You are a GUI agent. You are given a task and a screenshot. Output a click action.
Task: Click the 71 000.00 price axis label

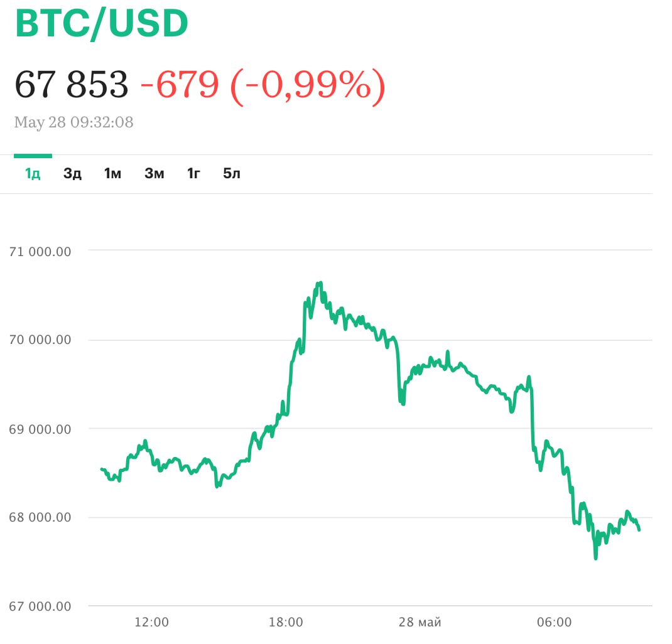(x=40, y=252)
